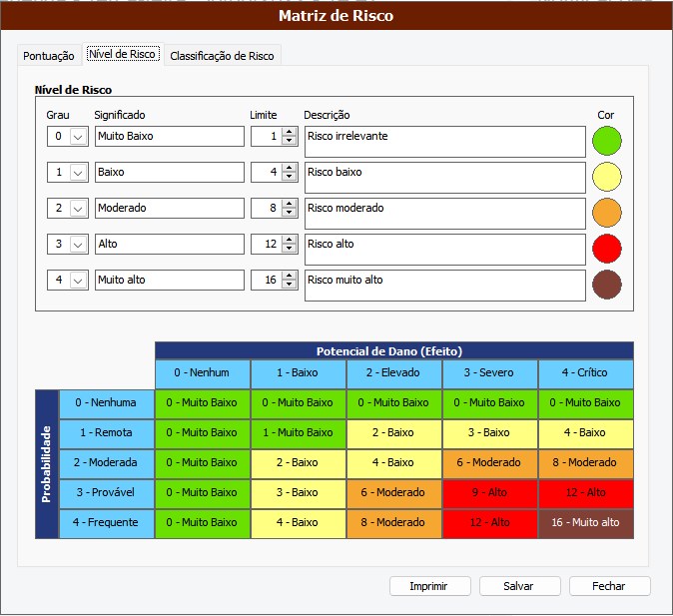Increase the limit value for Muito Baixo

pyautogui.click(x=290, y=132)
